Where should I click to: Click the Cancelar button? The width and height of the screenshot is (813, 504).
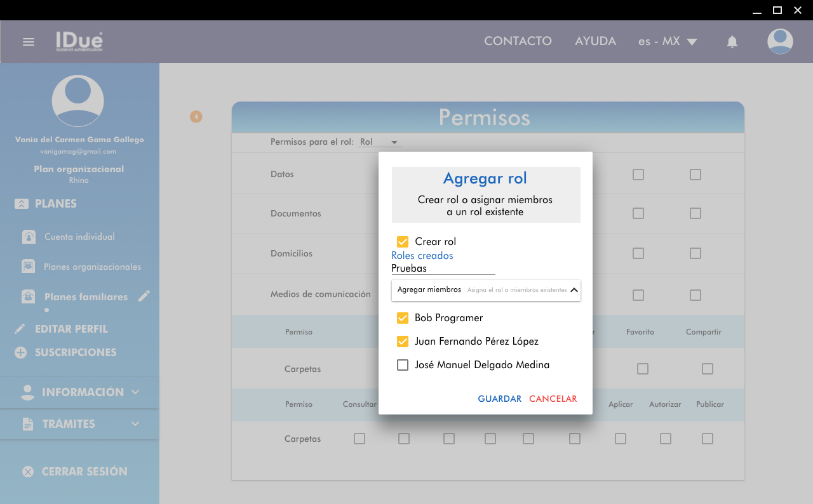point(553,399)
